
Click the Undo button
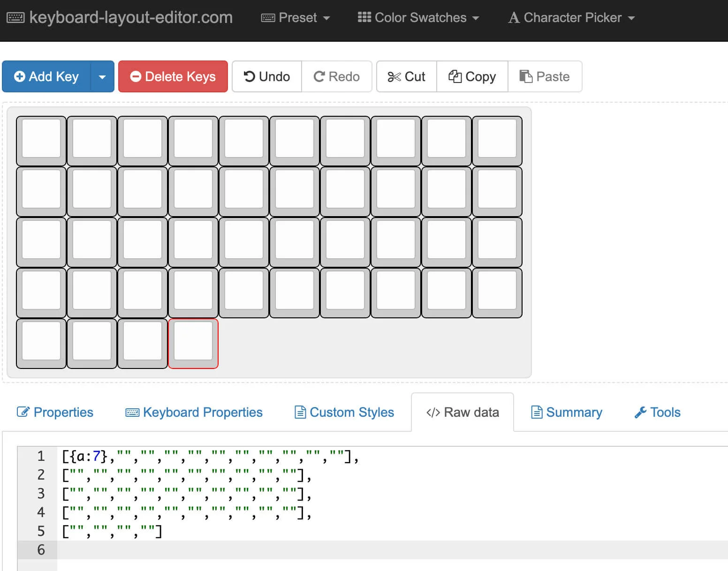pyautogui.click(x=267, y=76)
